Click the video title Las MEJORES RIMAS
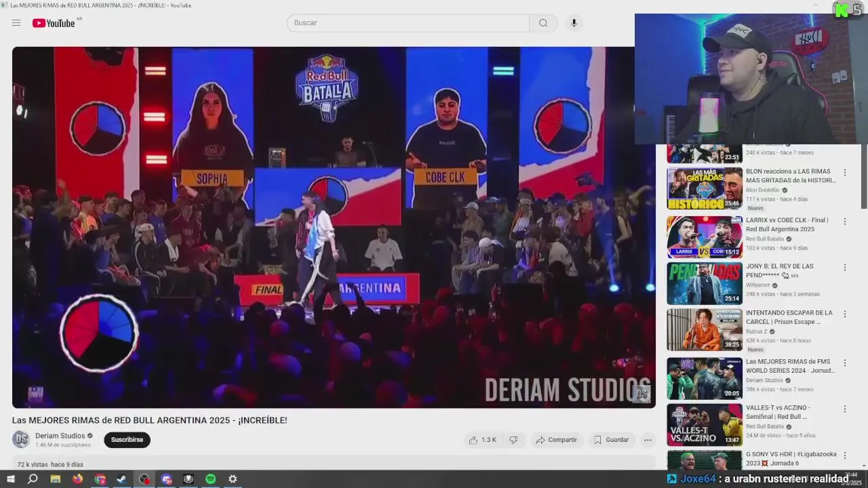Screen dimensions: 868x488 tap(149, 420)
